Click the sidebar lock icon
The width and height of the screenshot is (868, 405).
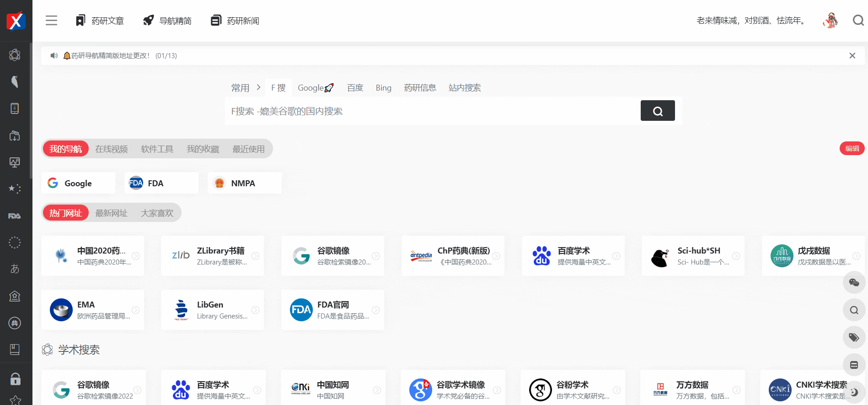click(x=15, y=379)
